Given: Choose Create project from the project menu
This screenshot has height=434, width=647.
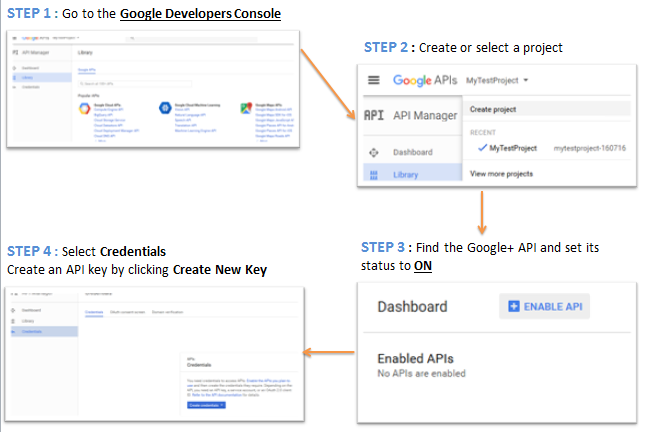Looking at the screenshot, I should [493, 110].
